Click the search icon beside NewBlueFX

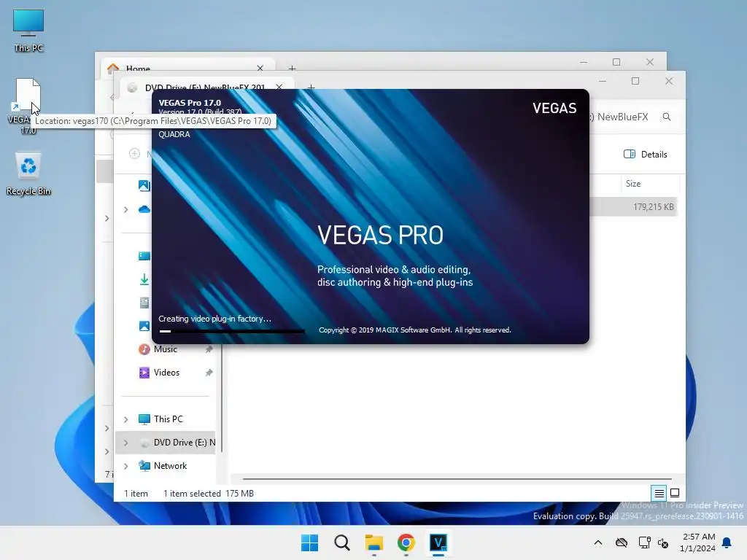coord(667,117)
